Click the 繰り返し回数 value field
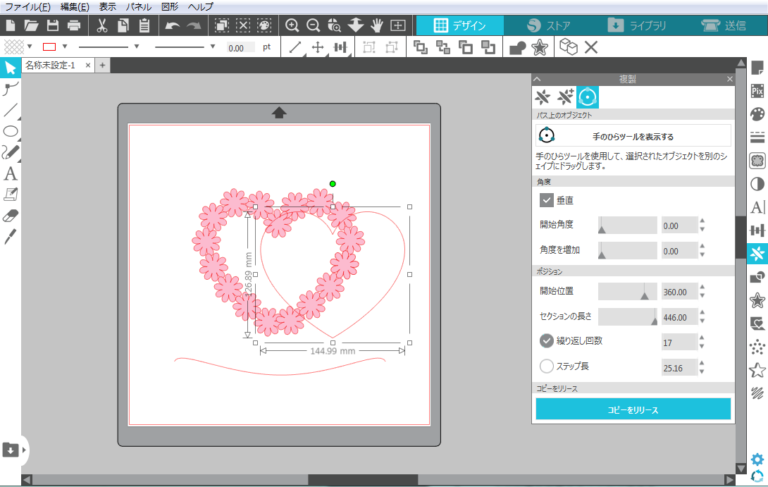 click(x=679, y=342)
